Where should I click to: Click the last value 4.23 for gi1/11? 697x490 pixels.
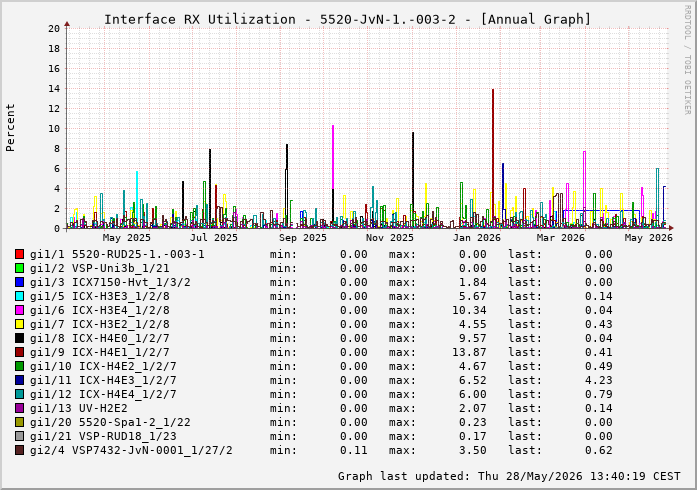coord(599,380)
